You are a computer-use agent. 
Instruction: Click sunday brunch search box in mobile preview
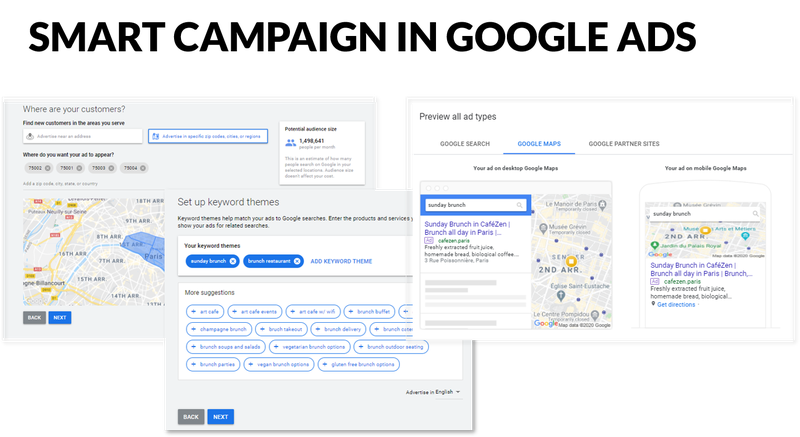click(705, 214)
